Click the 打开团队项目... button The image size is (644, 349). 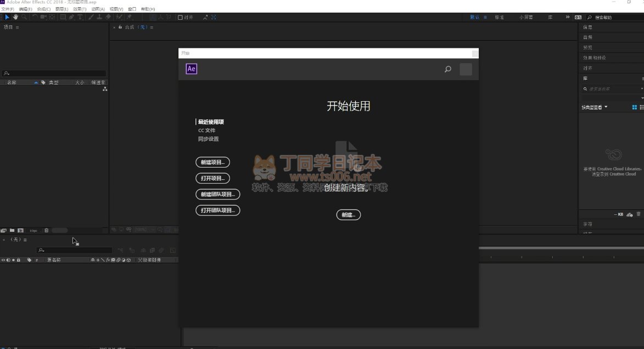pyautogui.click(x=217, y=210)
